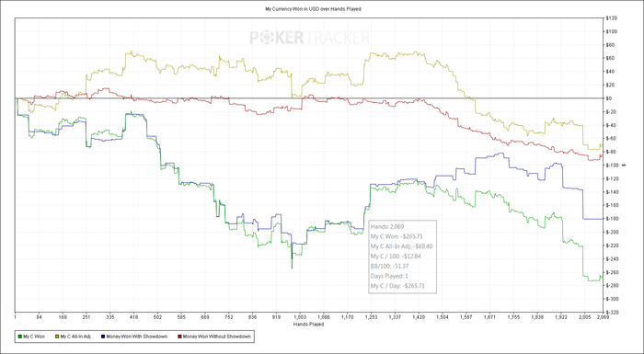Click tooltip line 'My C / 100: -$12.84'
644x354 pixels.
(395, 256)
